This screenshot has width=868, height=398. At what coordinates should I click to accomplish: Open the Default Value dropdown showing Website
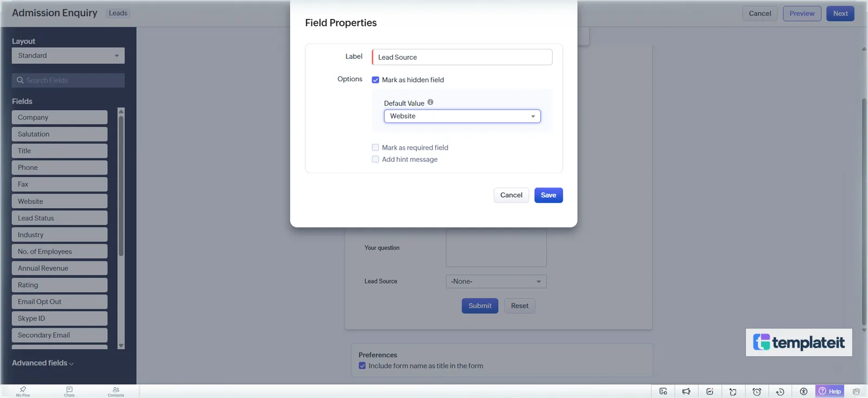point(462,116)
